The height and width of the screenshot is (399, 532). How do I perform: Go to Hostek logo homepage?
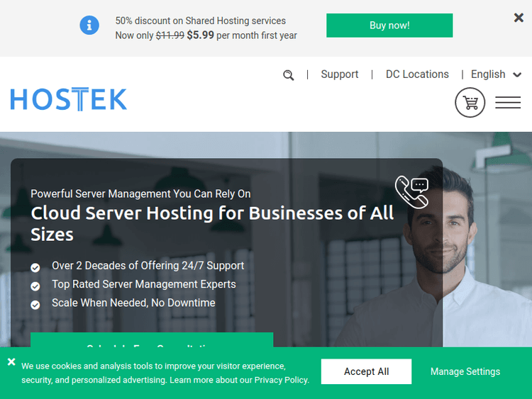69,99
